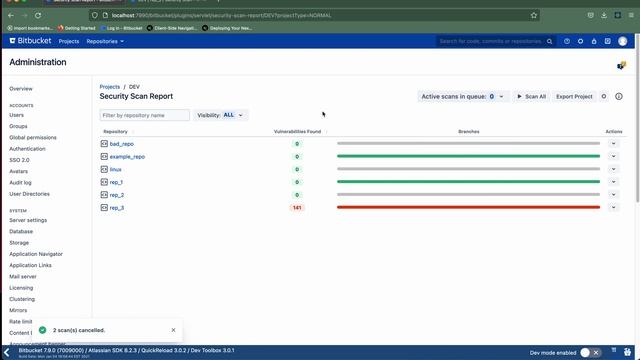Open the Projects menu in header

[69, 41]
